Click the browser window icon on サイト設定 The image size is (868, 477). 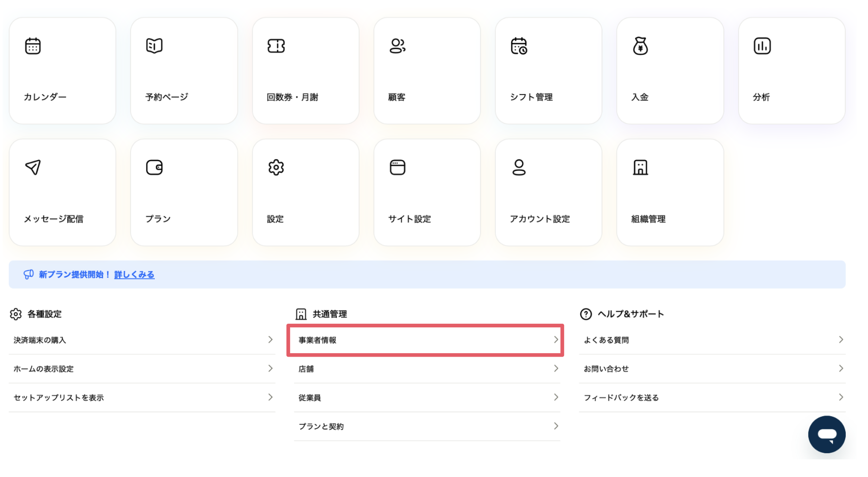pyautogui.click(x=397, y=167)
